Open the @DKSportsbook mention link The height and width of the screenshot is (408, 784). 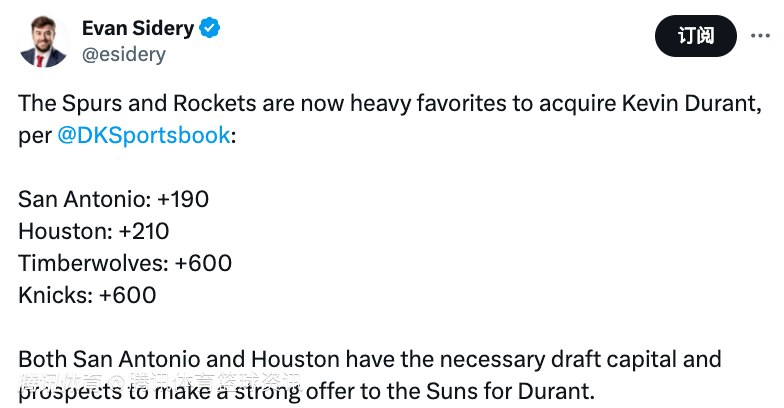[x=144, y=136]
